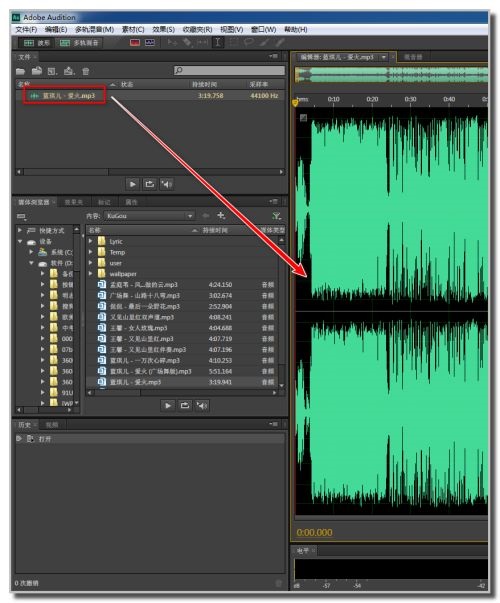
Task: Switch to the 标记 tab
Action: coord(104,202)
